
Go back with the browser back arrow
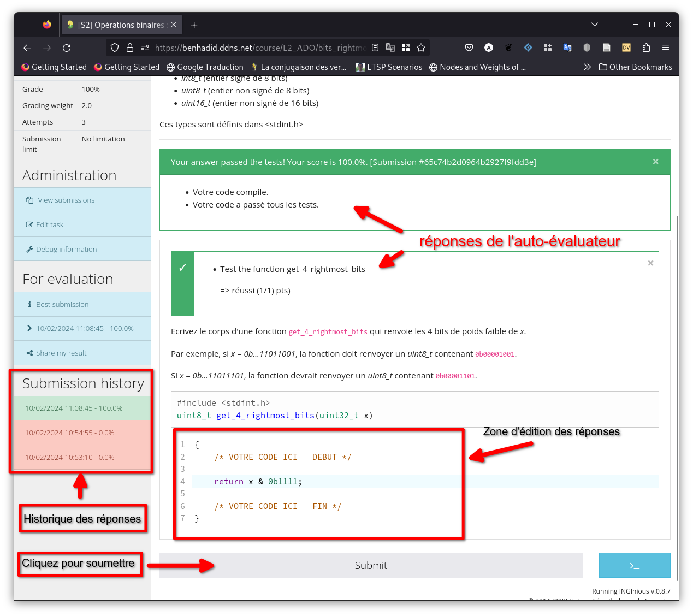(x=27, y=48)
